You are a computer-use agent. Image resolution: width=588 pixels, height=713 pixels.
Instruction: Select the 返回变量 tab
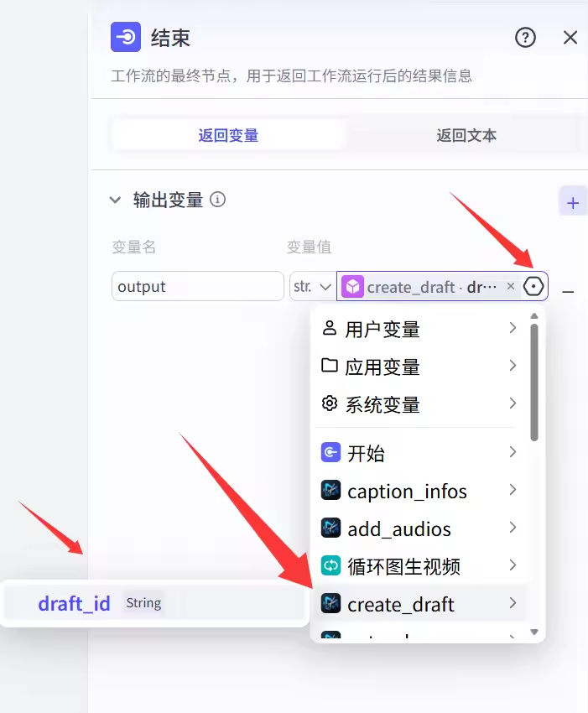pyautogui.click(x=228, y=135)
